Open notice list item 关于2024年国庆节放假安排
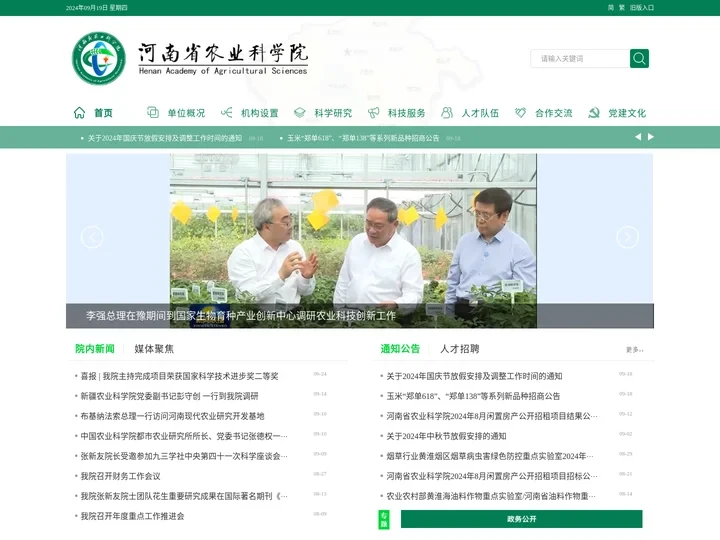The width and height of the screenshot is (720, 540). [x=474, y=376]
